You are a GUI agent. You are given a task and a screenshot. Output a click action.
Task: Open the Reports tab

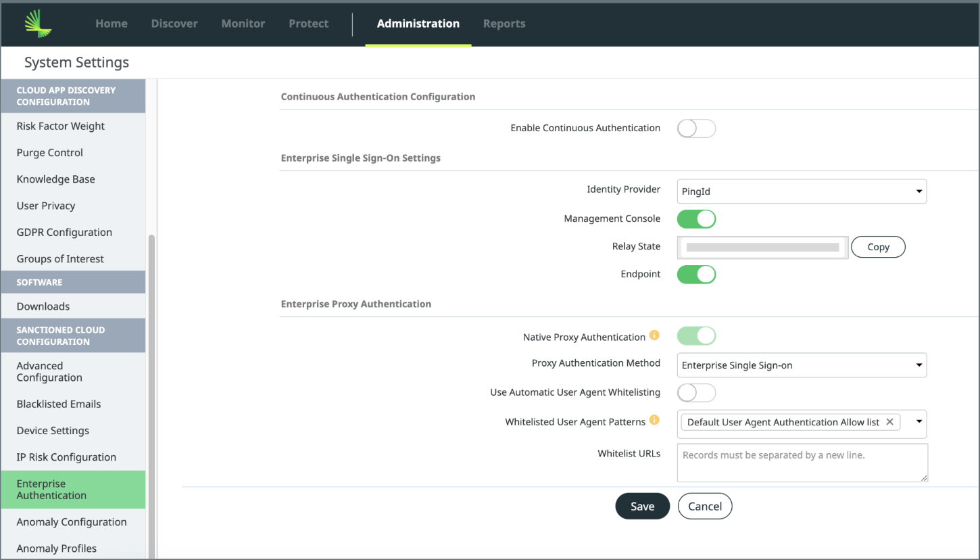tap(504, 24)
